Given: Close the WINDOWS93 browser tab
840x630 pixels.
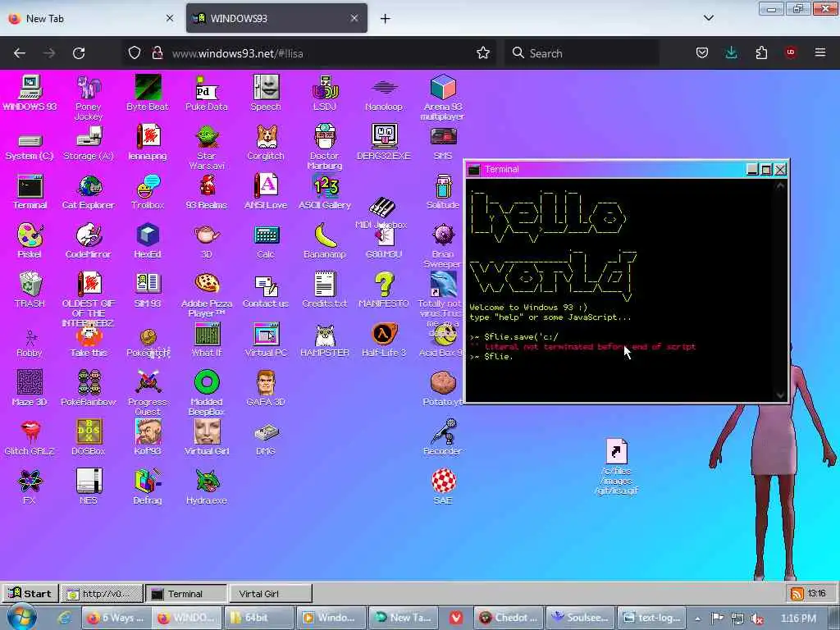Looking at the screenshot, I should 354,18.
